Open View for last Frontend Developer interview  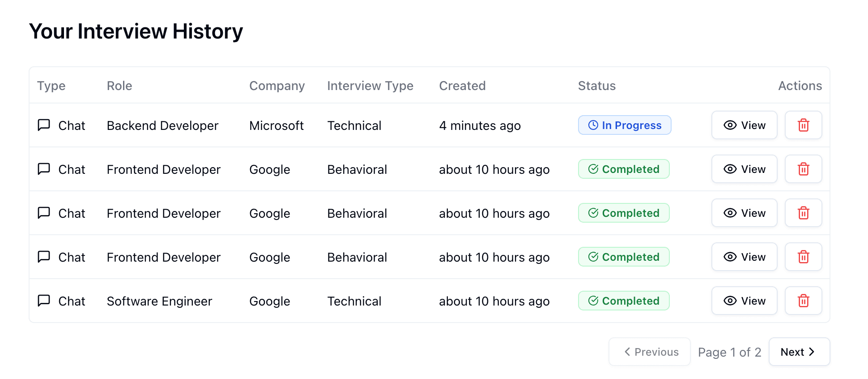click(744, 257)
